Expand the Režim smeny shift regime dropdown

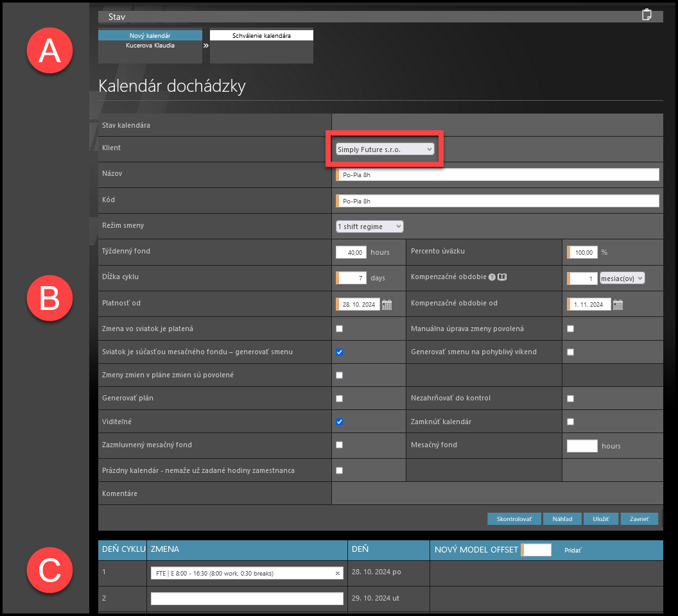[369, 227]
